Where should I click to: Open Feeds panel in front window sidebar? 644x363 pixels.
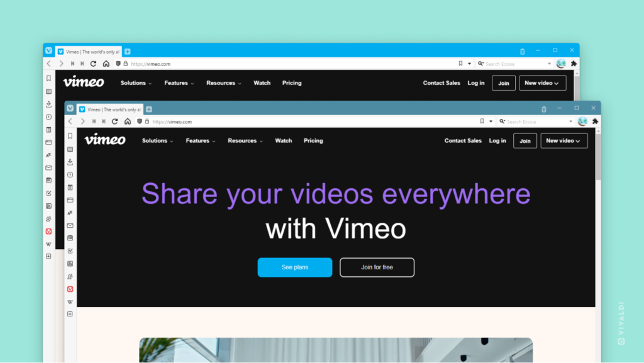click(x=70, y=264)
